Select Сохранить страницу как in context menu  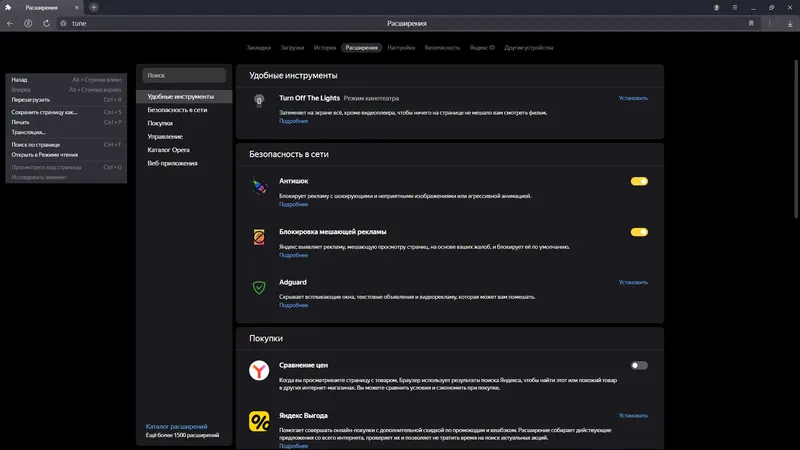[66, 112]
